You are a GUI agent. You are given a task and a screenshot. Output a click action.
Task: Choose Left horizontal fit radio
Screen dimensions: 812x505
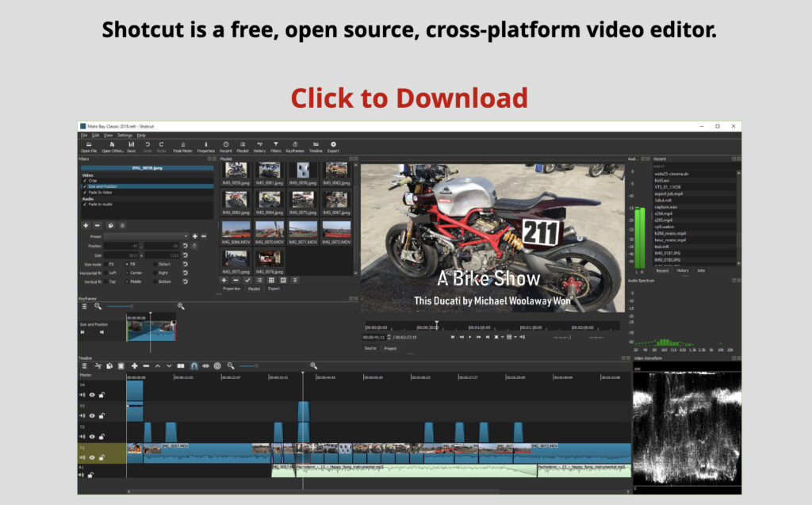105,273
